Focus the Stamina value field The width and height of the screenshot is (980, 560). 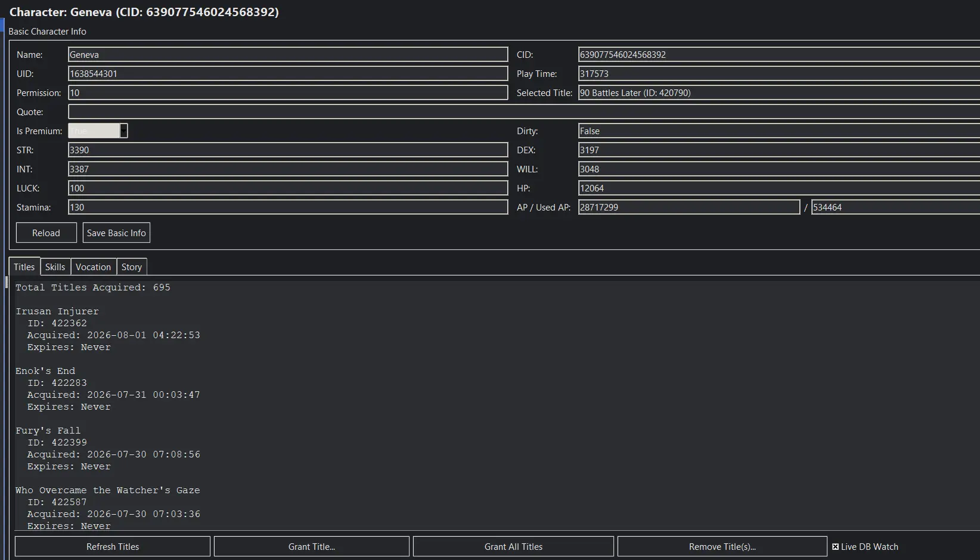tap(288, 207)
